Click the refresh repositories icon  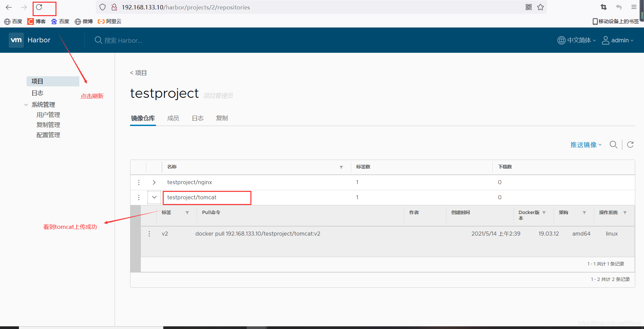630,145
